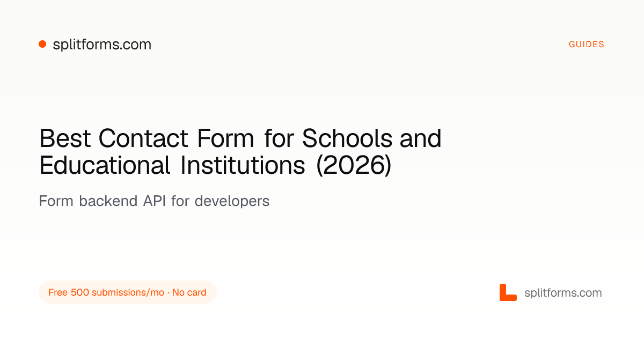Click "No card" text inside the orange pill
The image size is (644, 338).
[189, 292]
